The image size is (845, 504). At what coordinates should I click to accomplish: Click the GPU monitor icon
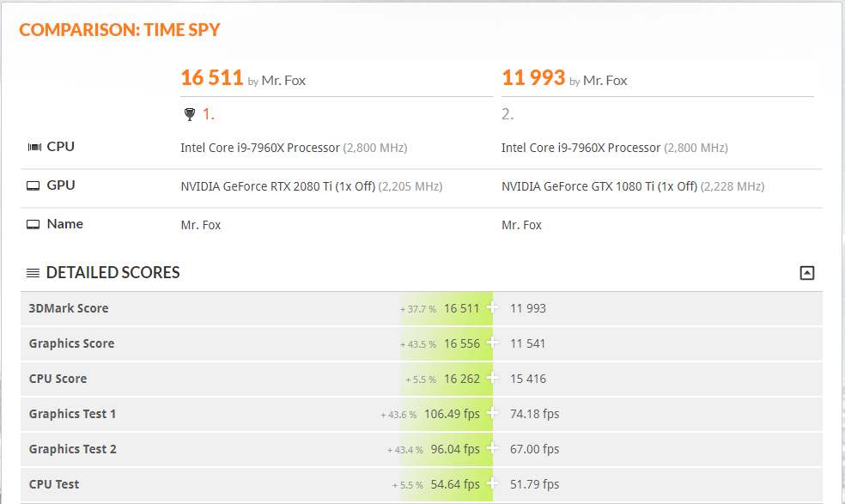[33, 186]
